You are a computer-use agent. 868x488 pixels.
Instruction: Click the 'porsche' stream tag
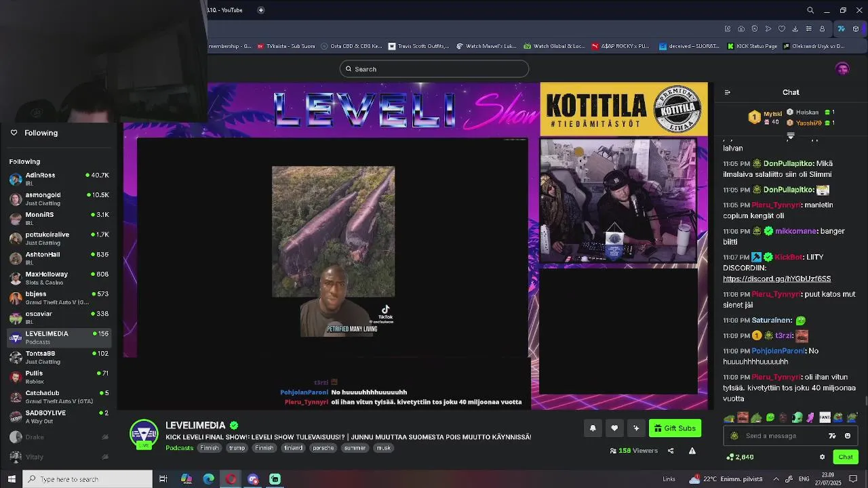pos(323,448)
